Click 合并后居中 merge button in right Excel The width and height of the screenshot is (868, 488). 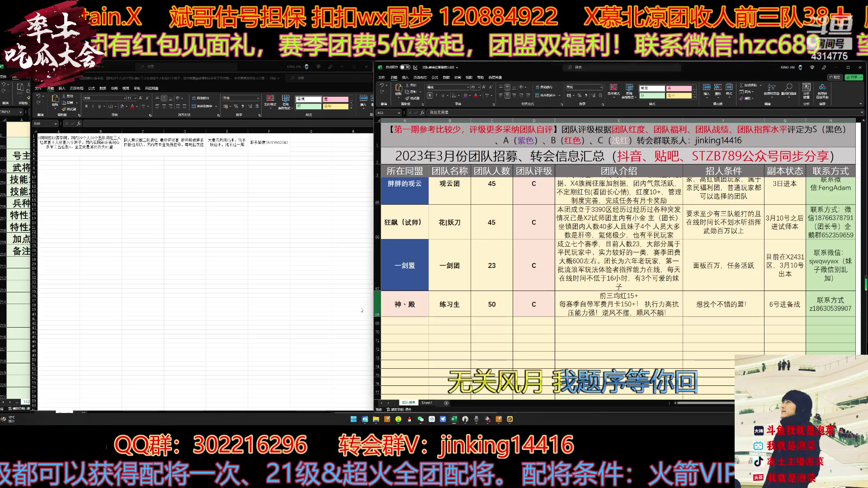545,95
